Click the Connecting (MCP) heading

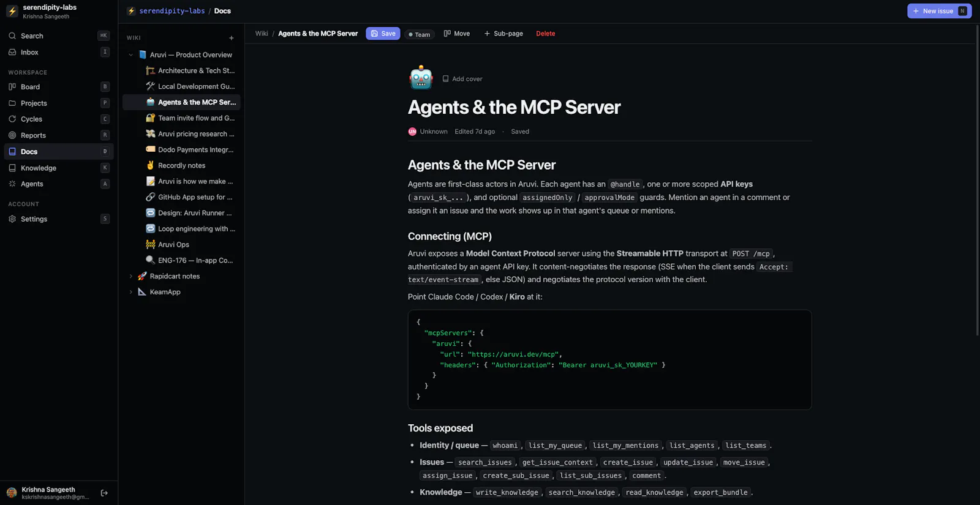tap(450, 236)
